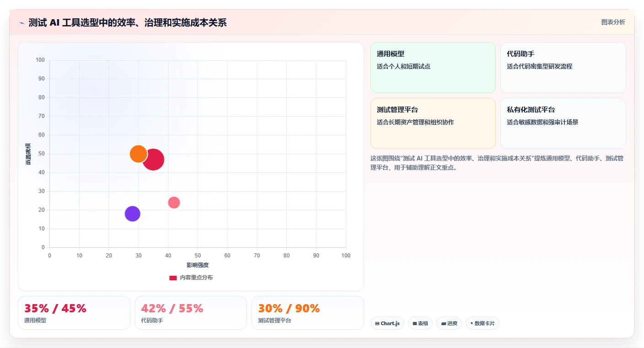Click the 35% / 45% stat card
The height and width of the screenshot is (348, 644).
pos(74,313)
